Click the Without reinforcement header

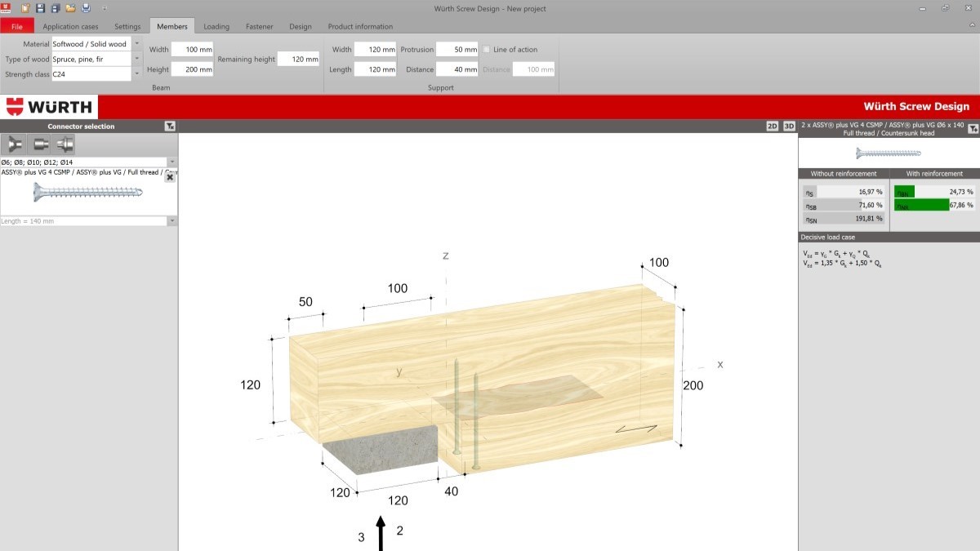click(x=844, y=173)
